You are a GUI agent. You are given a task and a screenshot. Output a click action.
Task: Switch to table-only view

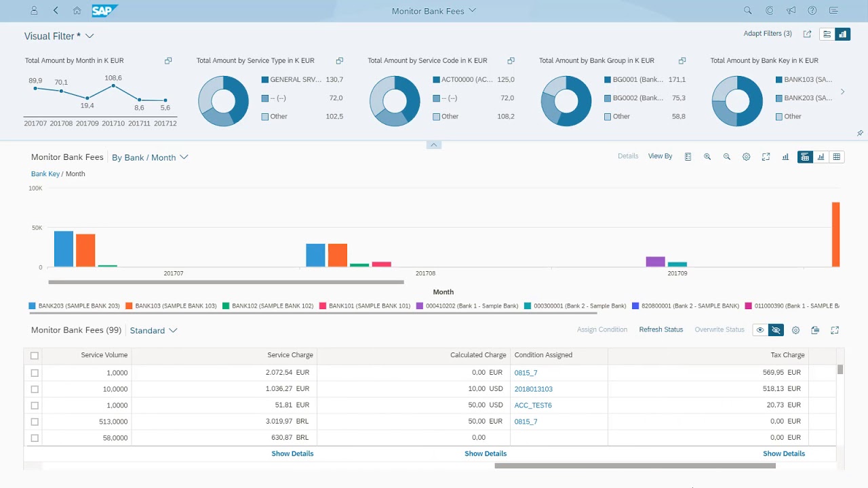[x=837, y=157]
